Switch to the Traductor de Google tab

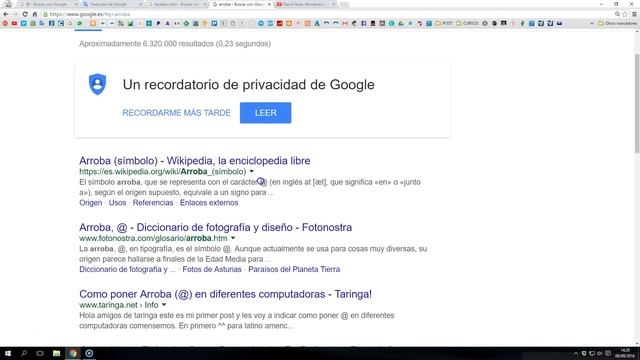coord(112,4)
